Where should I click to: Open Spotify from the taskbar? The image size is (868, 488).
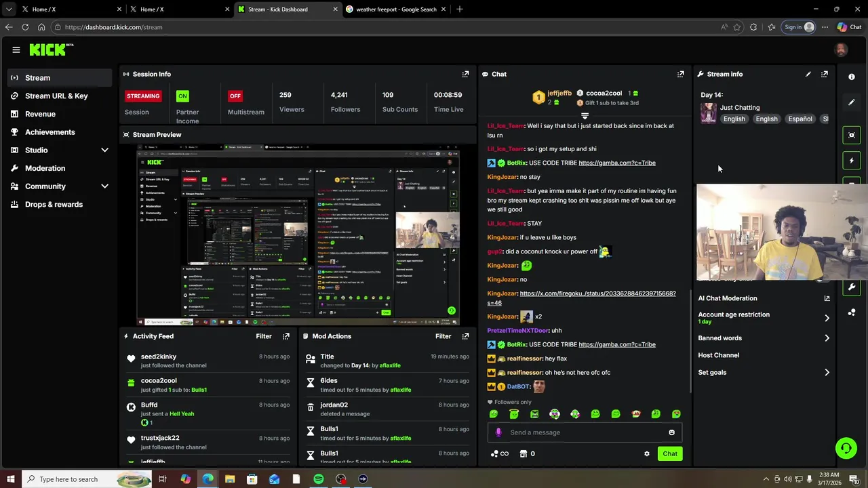pyautogui.click(x=319, y=479)
